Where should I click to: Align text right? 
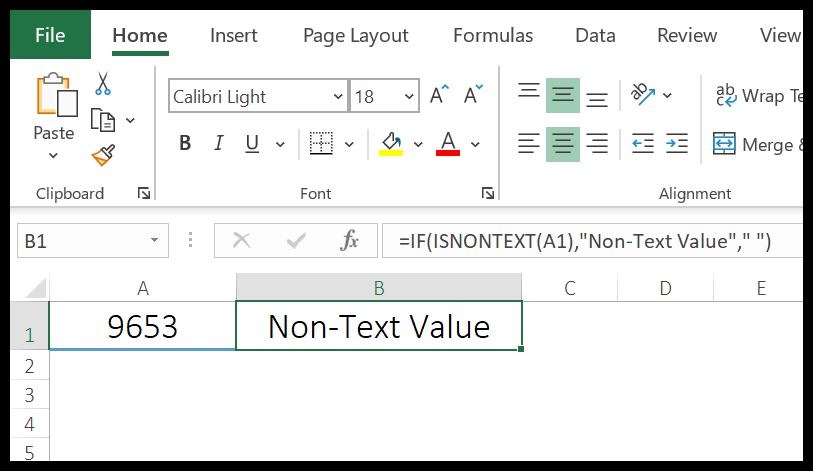[x=597, y=144]
